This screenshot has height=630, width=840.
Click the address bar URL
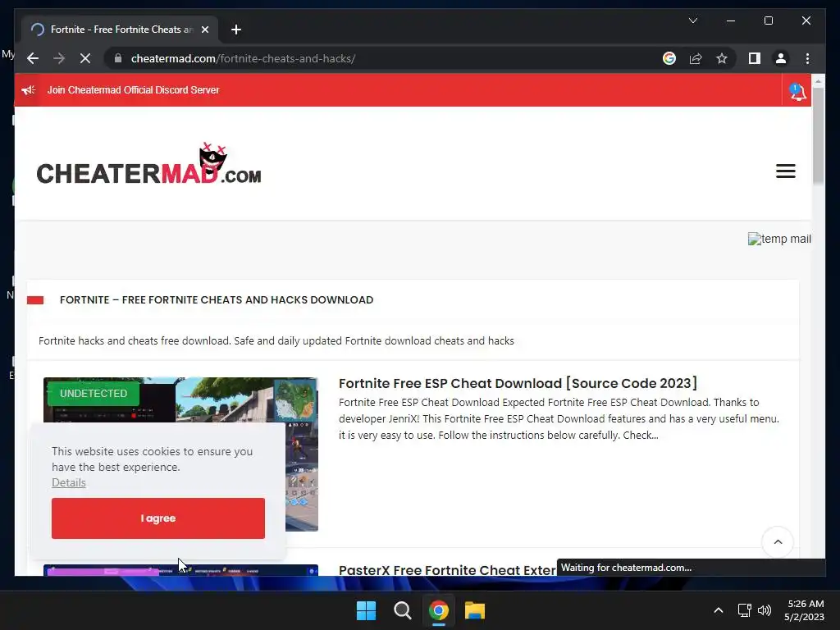[x=243, y=58]
